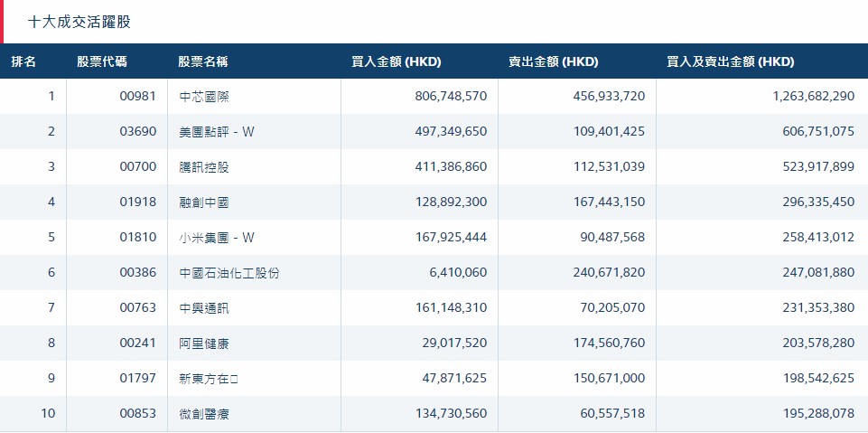This screenshot has width=868, height=433.
Task: Click stock code 01797
Action: tap(138, 378)
